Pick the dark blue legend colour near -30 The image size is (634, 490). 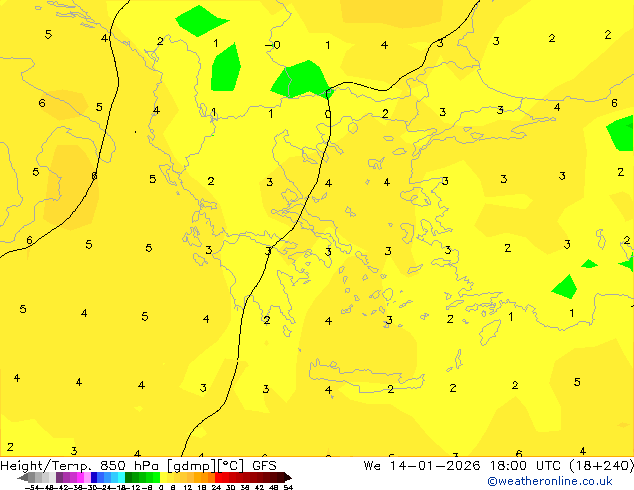coord(94,477)
